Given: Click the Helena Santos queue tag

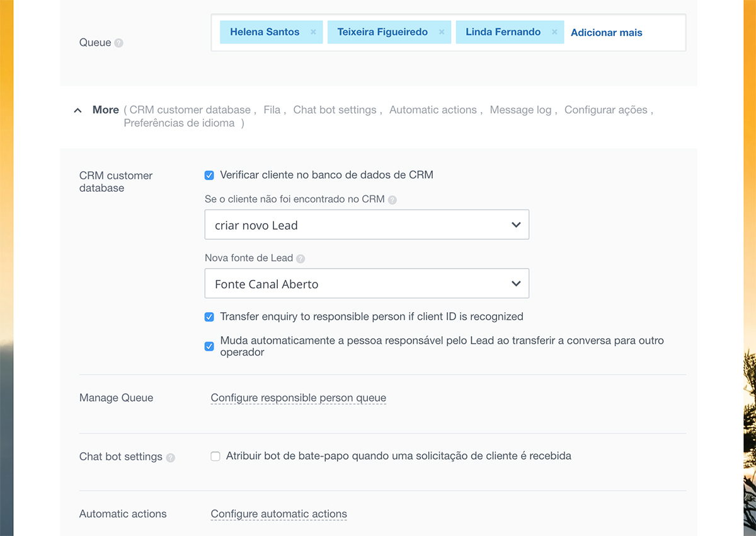Looking at the screenshot, I should 265,32.
